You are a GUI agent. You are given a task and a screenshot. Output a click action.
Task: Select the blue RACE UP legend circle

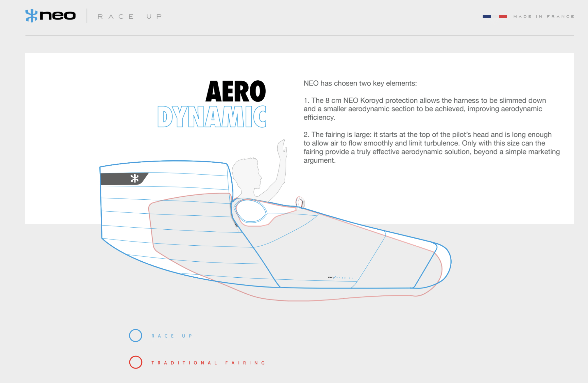135,336
